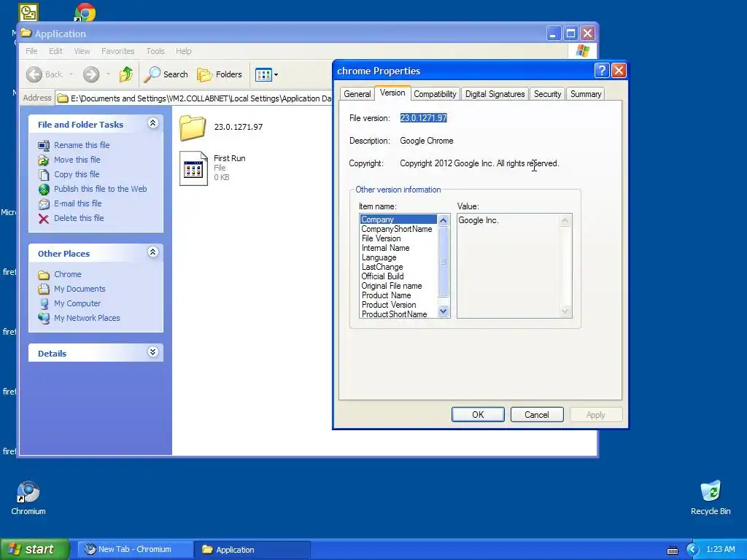Viewport: 747px width, 560px height.
Task: Select the 23.0.1271.97 folder icon
Action: (x=193, y=128)
